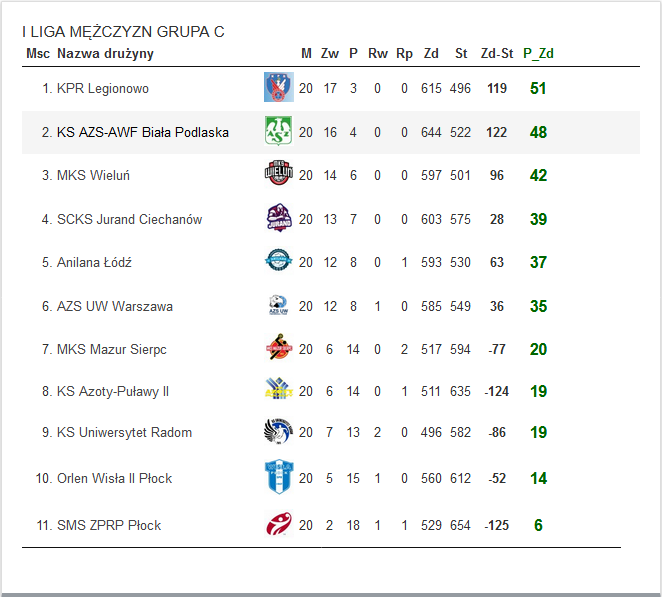The width and height of the screenshot is (662, 597).
Task: Click the I LIGA MĘŻCZYZN GRUPA C title
Action: [123, 32]
